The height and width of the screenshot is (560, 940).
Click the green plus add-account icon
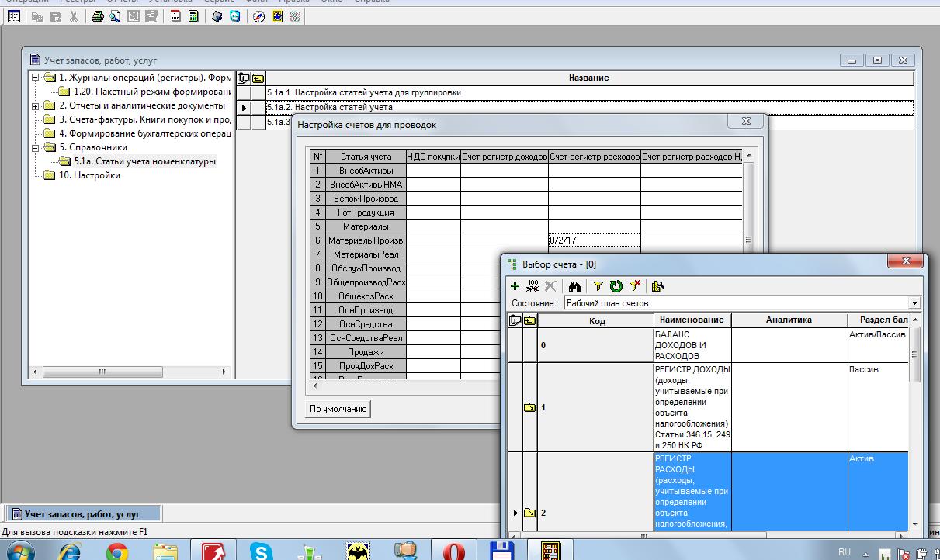pos(515,286)
